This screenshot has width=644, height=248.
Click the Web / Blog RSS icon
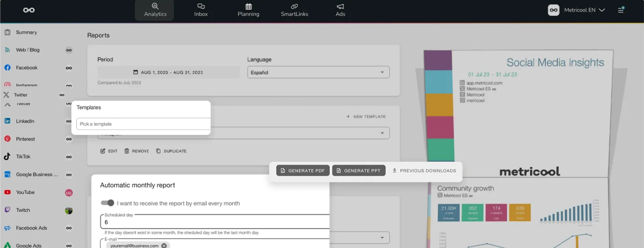pyautogui.click(x=7, y=50)
